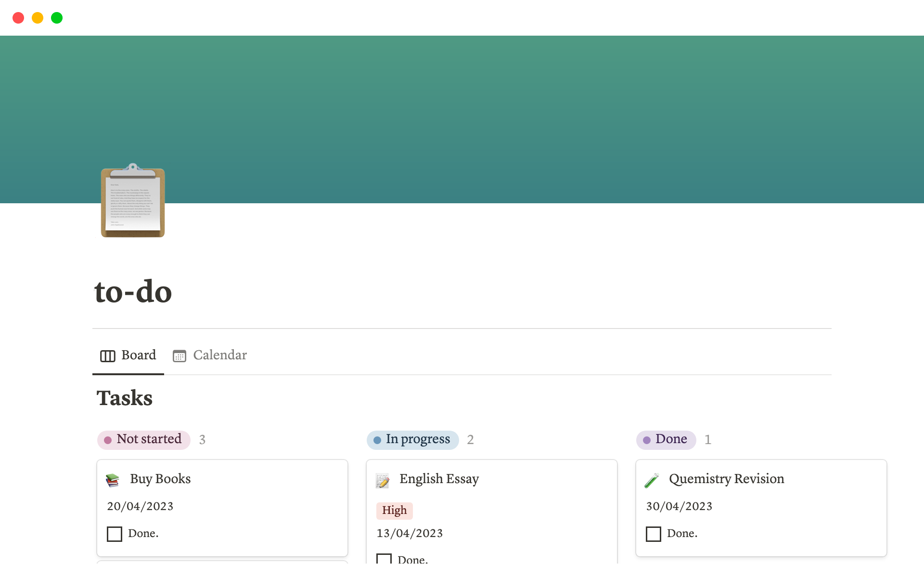This screenshot has height=578, width=924.
Task: Tick the Done checkbox on English Essay
Action: [x=384, y=559]
